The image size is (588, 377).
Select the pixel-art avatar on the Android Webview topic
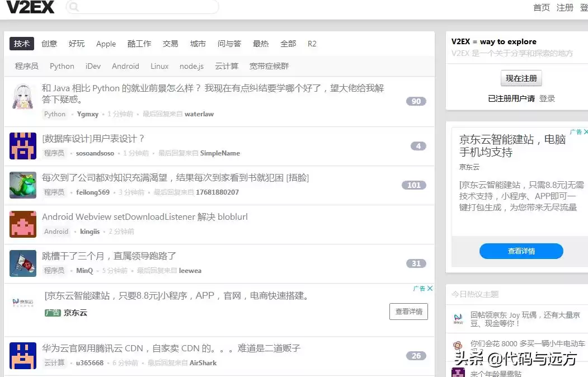point(22,224)
